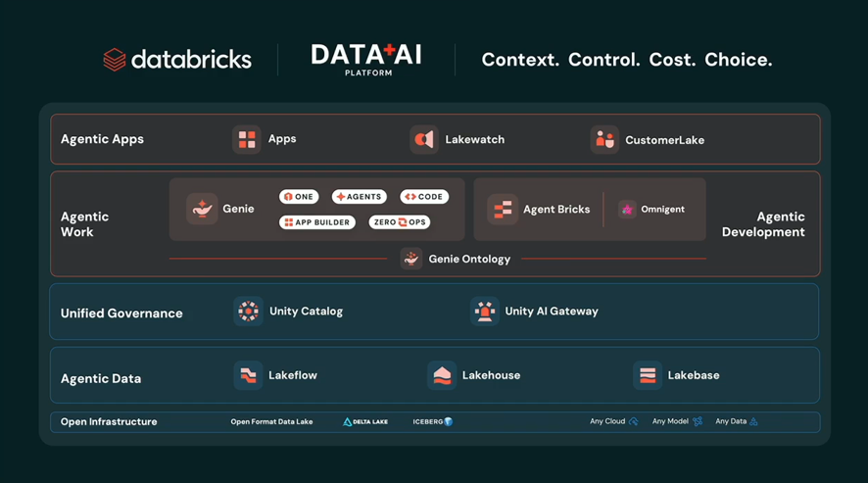This screenshot has width=868, height=483.
Task: Click the Genie lamp icon
Action: 202,209
